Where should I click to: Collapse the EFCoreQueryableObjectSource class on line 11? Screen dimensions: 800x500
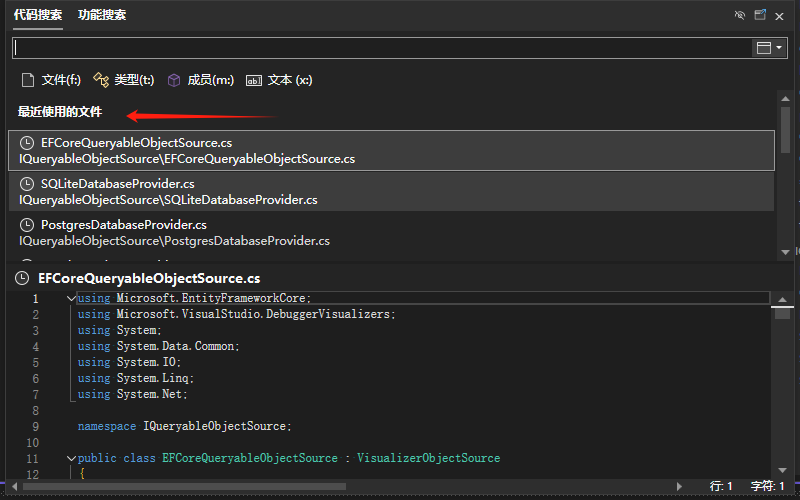pos(70,458)
